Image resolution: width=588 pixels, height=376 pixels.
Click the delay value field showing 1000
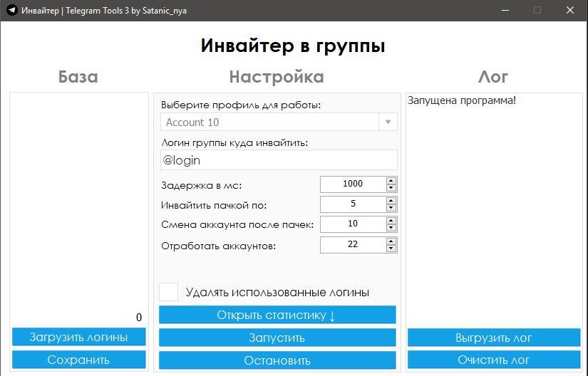coord(353,184)
